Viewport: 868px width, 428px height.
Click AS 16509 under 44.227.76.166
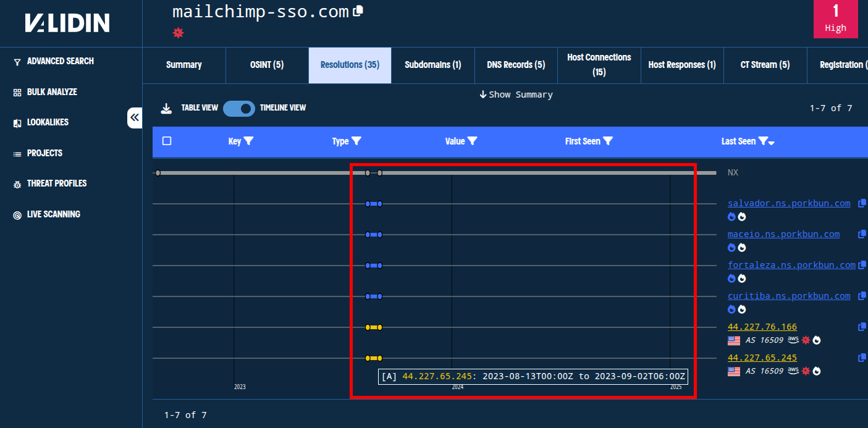[x=764, y=340]
